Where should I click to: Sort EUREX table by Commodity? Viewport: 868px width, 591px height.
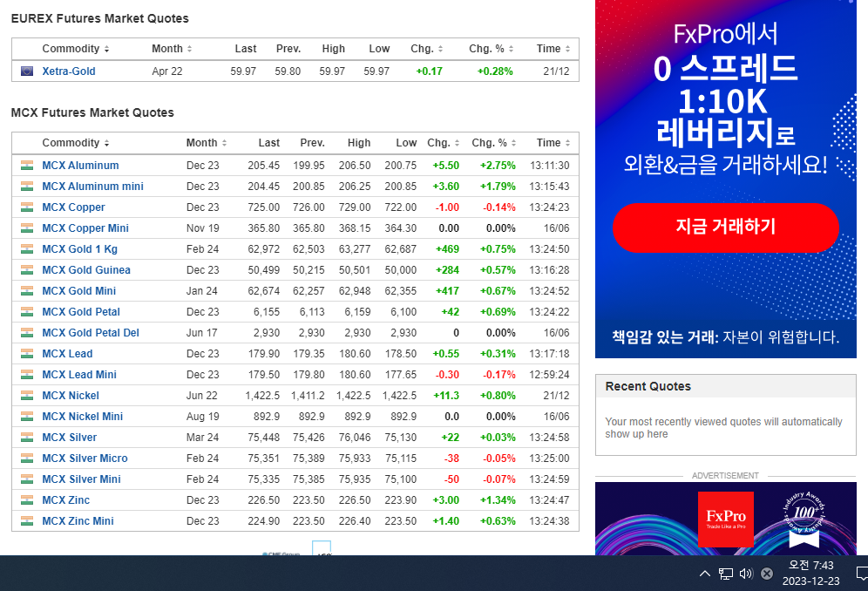(x=76, y=49)
